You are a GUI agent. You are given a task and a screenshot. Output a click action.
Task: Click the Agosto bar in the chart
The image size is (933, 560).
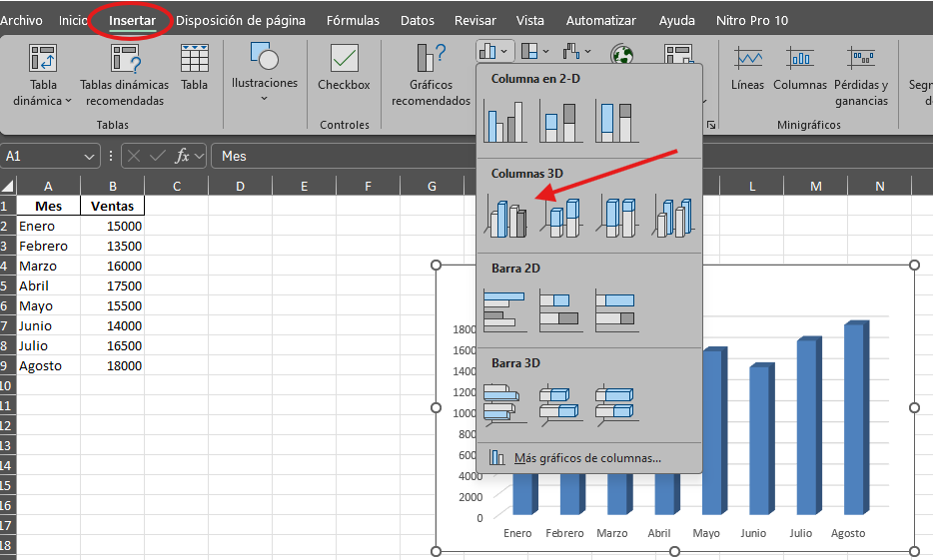coord(856,418)
